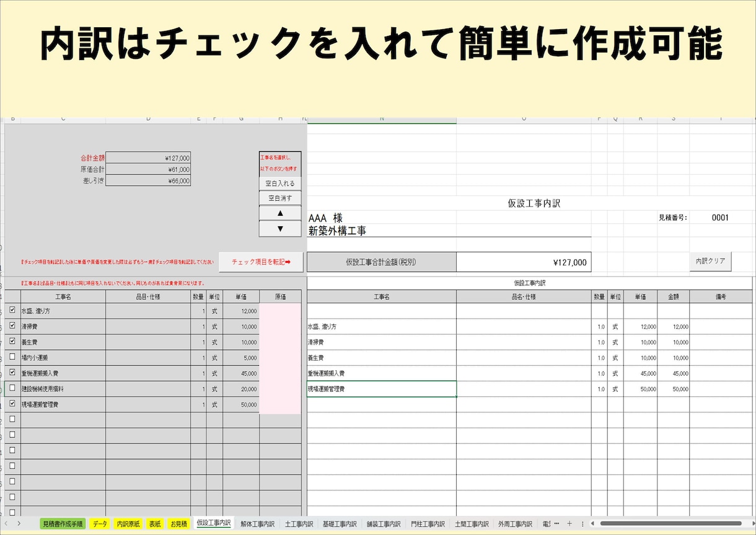Click the 見積番号 value 0001
The width and height of the screenshot is (756, 535).
(x=720, y=218)
